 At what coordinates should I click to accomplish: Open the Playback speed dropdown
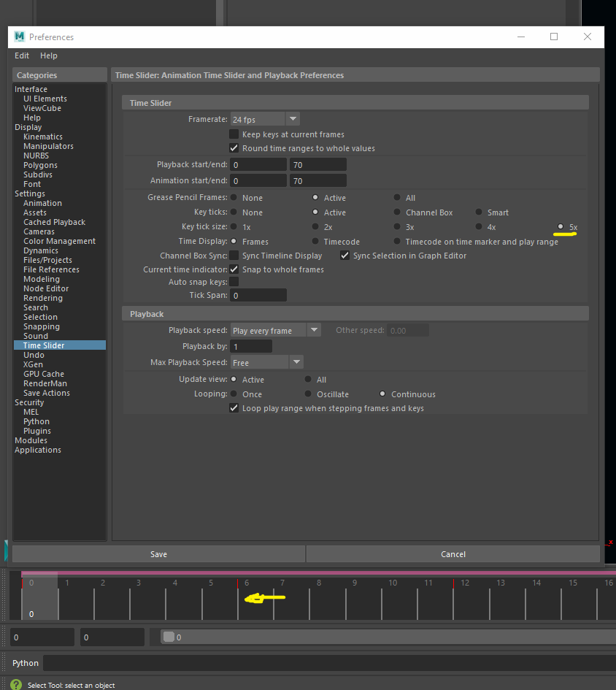pyautogui.click(x=276, y=331)
